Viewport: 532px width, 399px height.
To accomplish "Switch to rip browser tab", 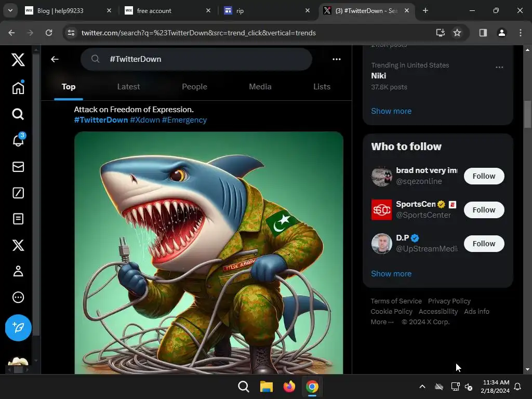I will click(267, 10).
